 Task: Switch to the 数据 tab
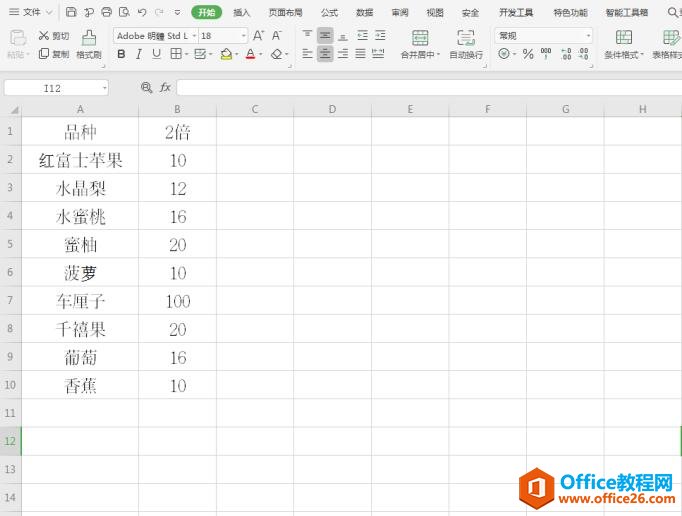[x=364, y=13]
